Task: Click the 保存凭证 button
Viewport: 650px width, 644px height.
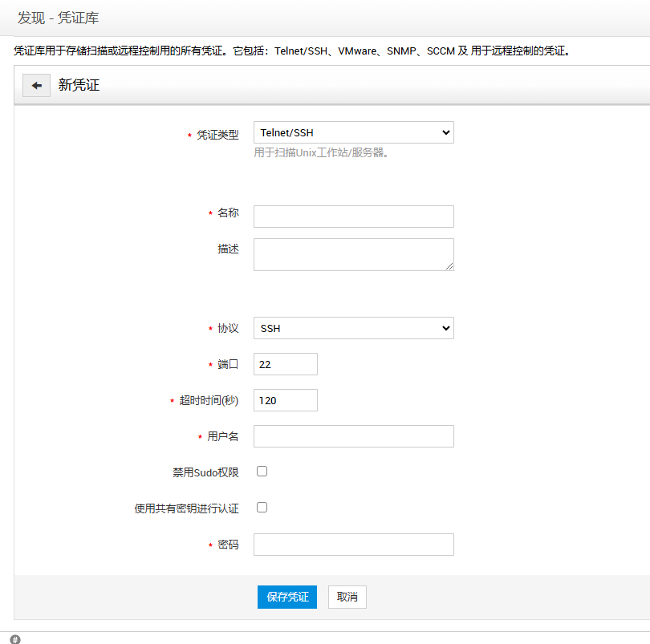Action: (287, 597)
